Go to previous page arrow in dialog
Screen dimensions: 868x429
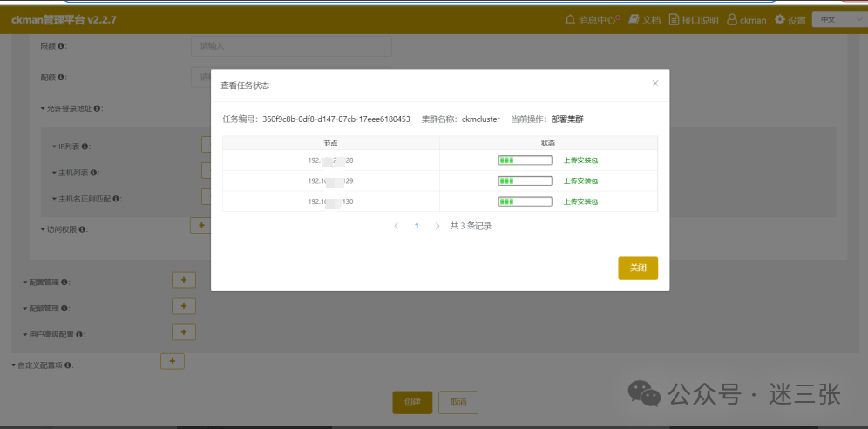[x=397, y=226]
